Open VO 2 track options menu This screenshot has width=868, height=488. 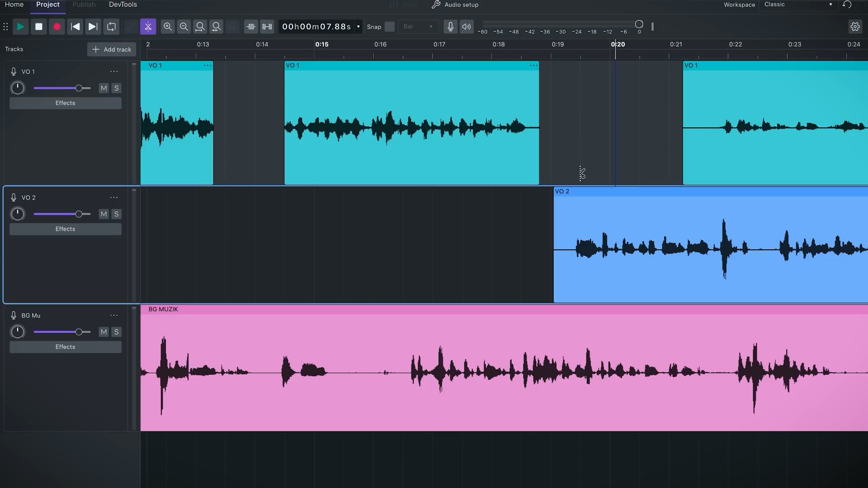click(114, 197)
